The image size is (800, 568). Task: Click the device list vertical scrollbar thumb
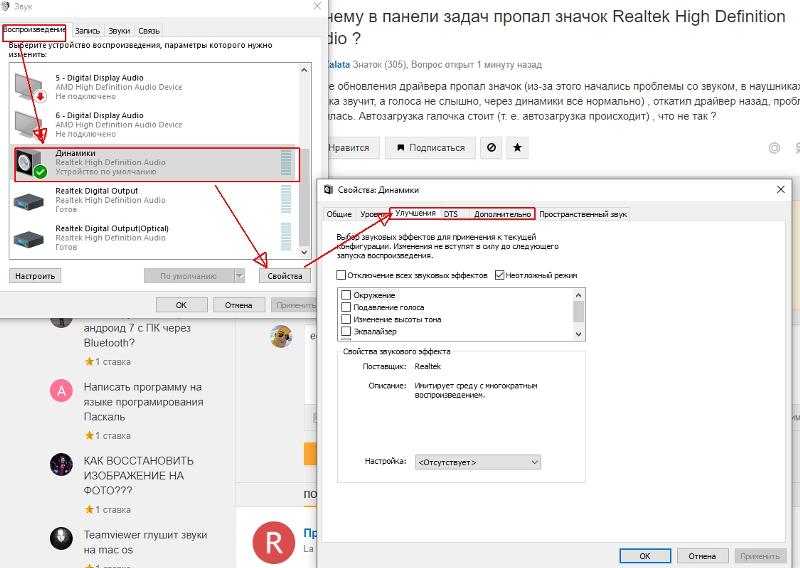click(304, 196)
